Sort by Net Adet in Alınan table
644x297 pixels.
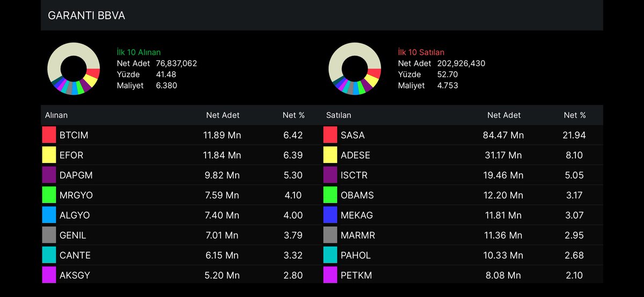click(223, 115)
